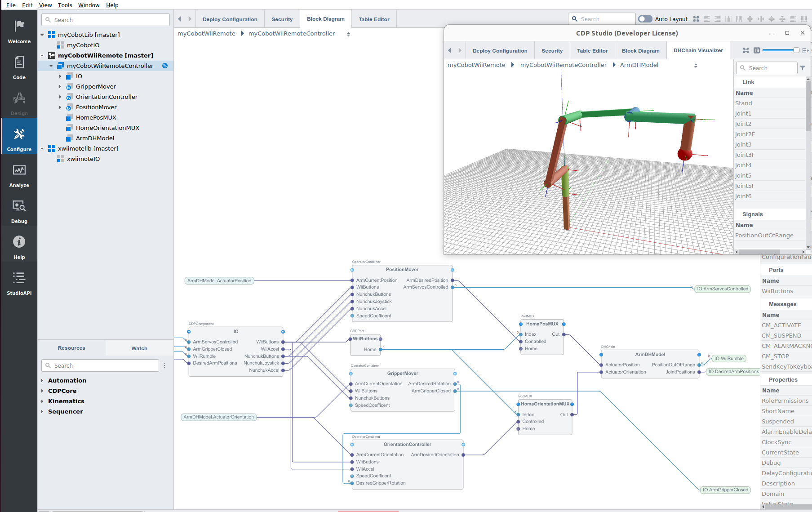Click the align bottom toolbar icon
Screen dimensions: 812x512
click(x=728, y=19)
